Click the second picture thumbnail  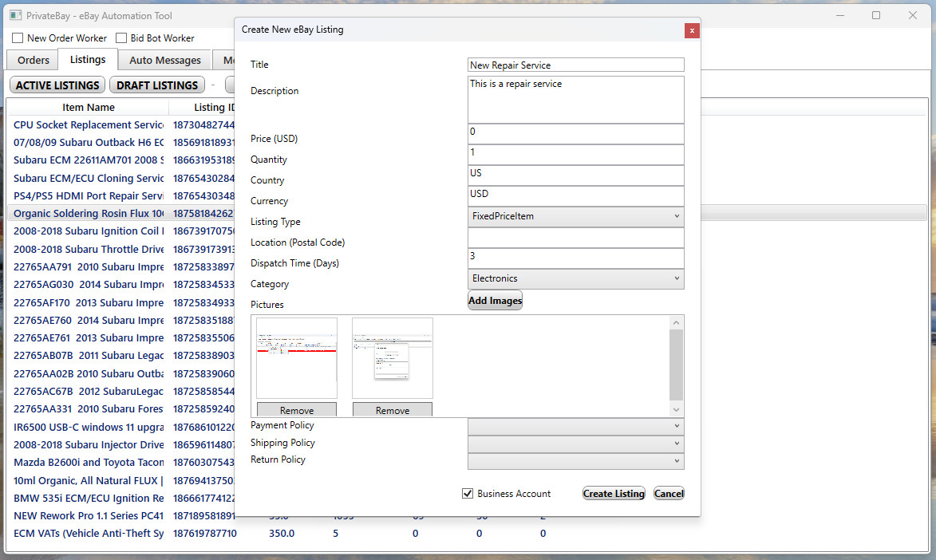click(393, 358)
